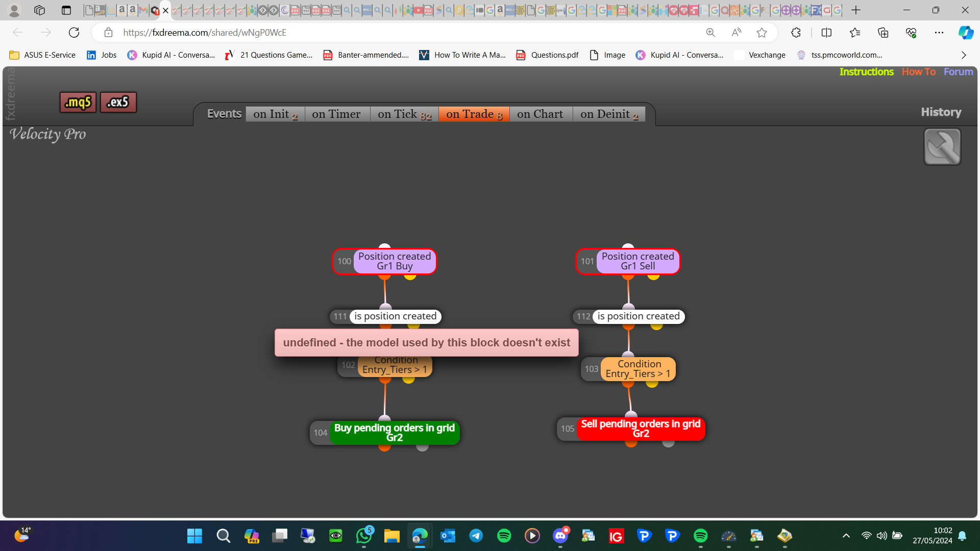Select block 101 Position created Gr1 Sell
The width and height of the screenshot is (980, 551).
tap(628, 261)
